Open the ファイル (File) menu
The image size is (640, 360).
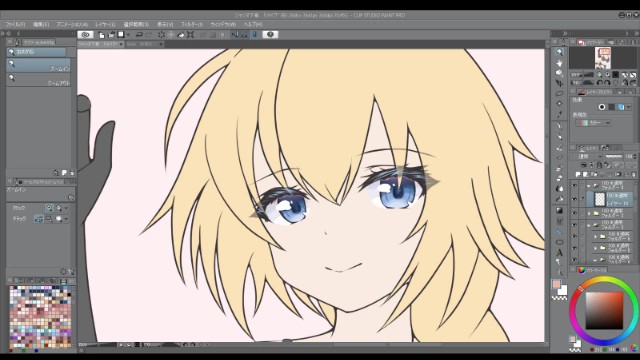tap(15, 24)
